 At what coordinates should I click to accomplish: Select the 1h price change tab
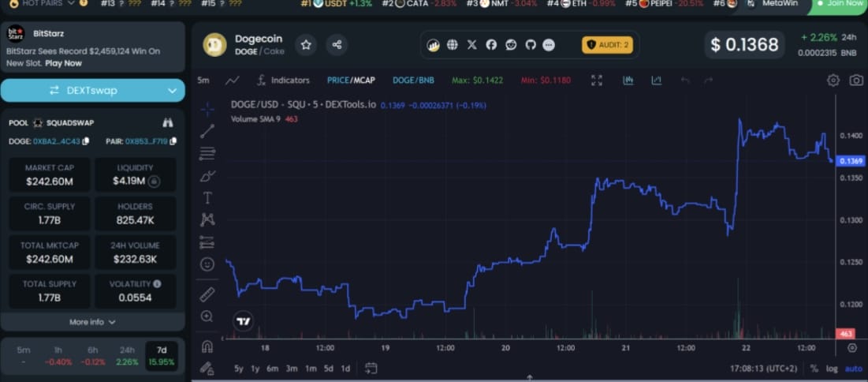pos(58,356)
